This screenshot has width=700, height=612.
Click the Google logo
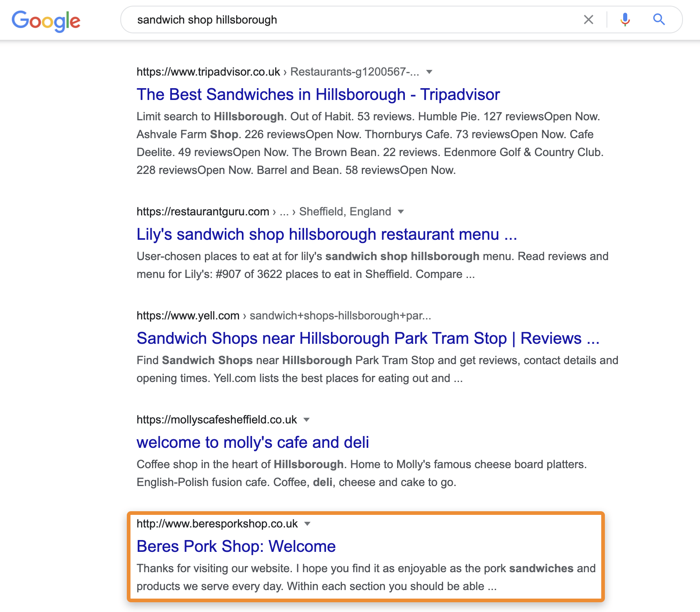click(x=46, y=21)
